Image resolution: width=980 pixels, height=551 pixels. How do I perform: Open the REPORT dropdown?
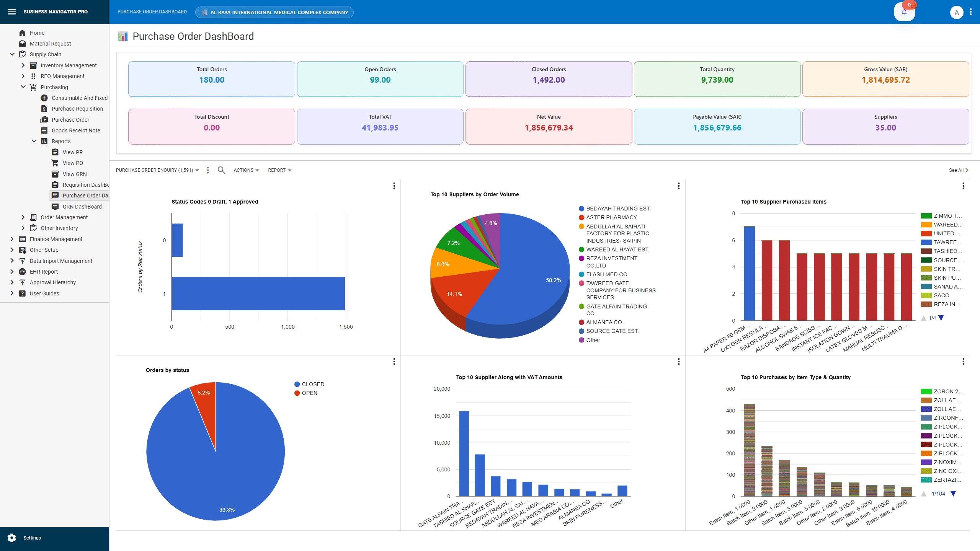[x=279, y=170]
